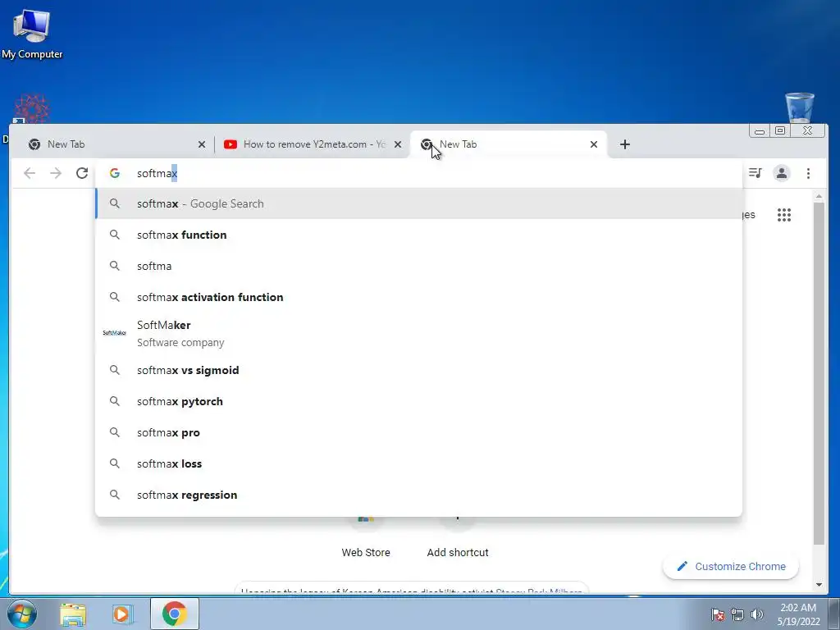Image resolution: width=840 pixels, height=630 pixels.
Task: Click the Google G icon in address bar
Action: (114, 173)
